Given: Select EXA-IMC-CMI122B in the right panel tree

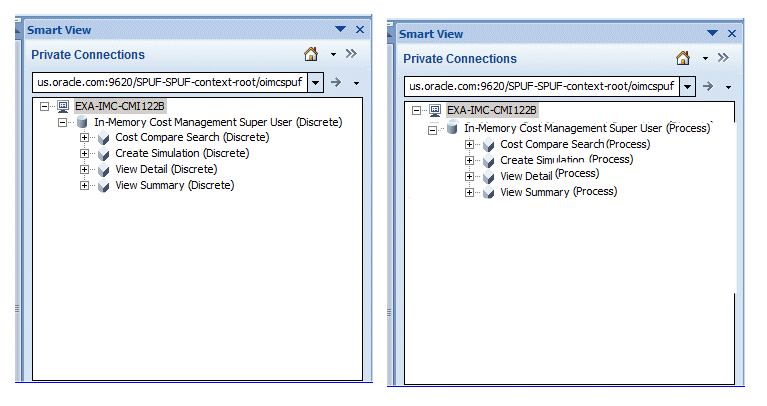Looking at the screenshot, I should pos(492,110).
